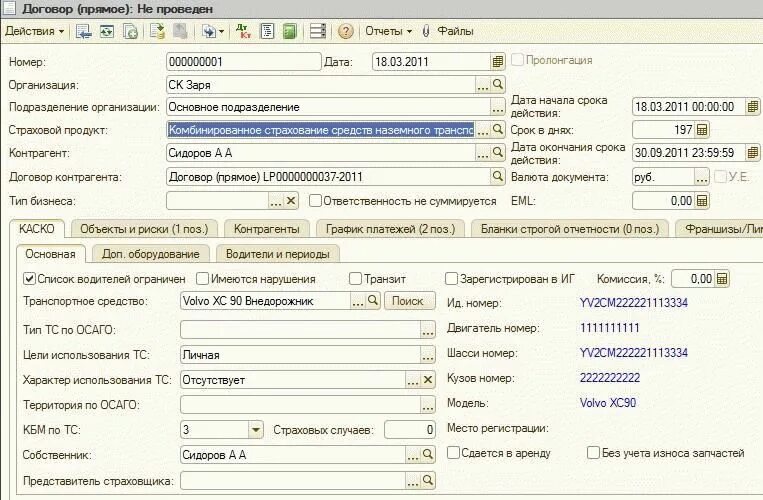The image size is (763, 500).
Task: Open the Представитель страховщика search magnifier
Action: [428, 481]
